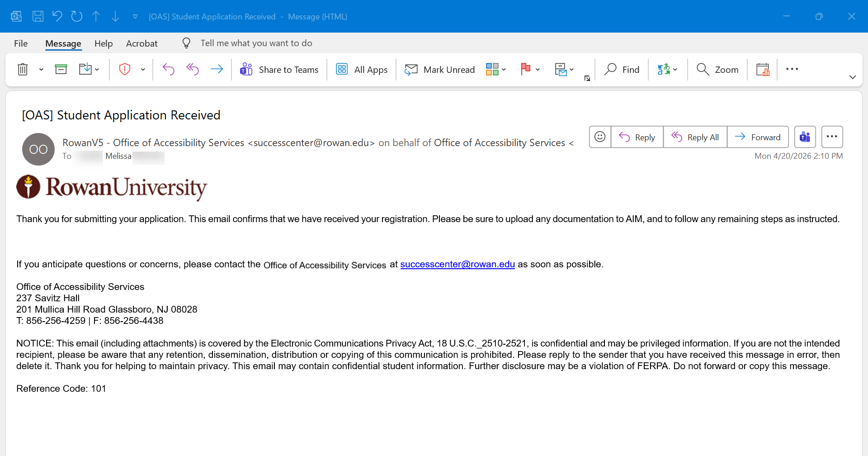Click the ribbon Reply arrow icon
The width and height of the screenshot is (868, 456).
click(169, 69)
